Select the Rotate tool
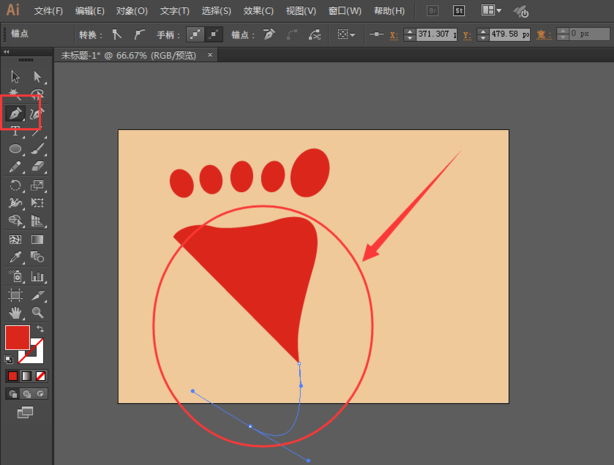 15,185
